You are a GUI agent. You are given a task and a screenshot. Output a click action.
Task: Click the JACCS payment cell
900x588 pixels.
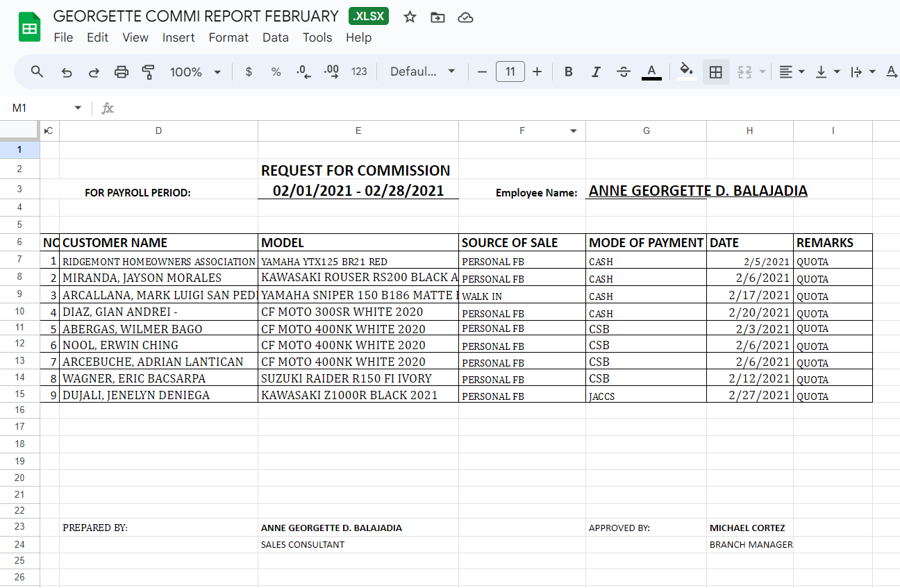point(647,395)
